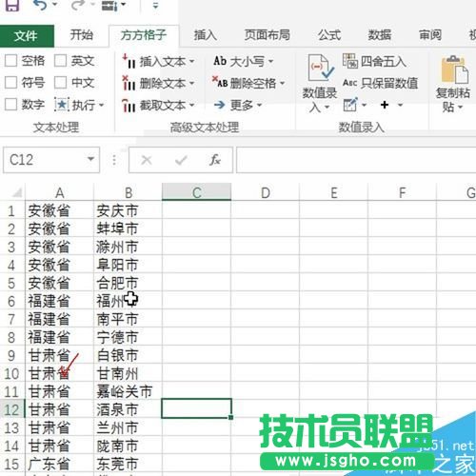The image size is (476, 476).
Task: Switch to the 开始 tab
Action: [81, 34]
